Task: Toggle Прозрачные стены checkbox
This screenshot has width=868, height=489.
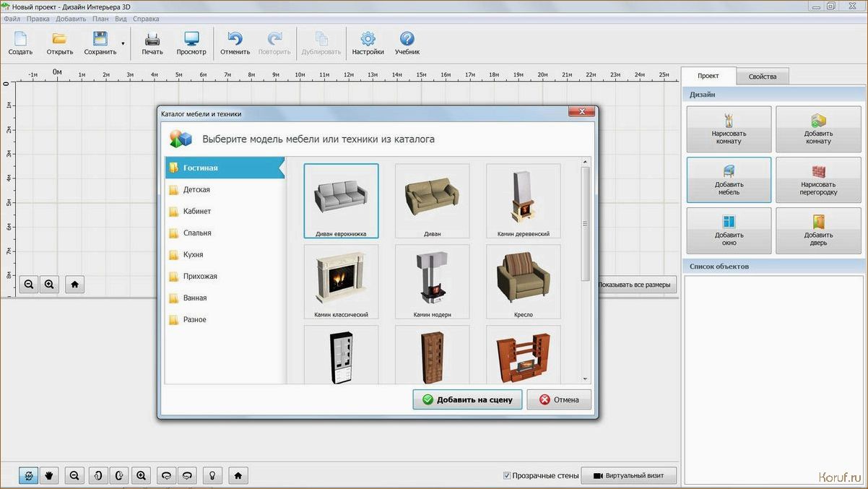Action: click(x=507, y=475)
